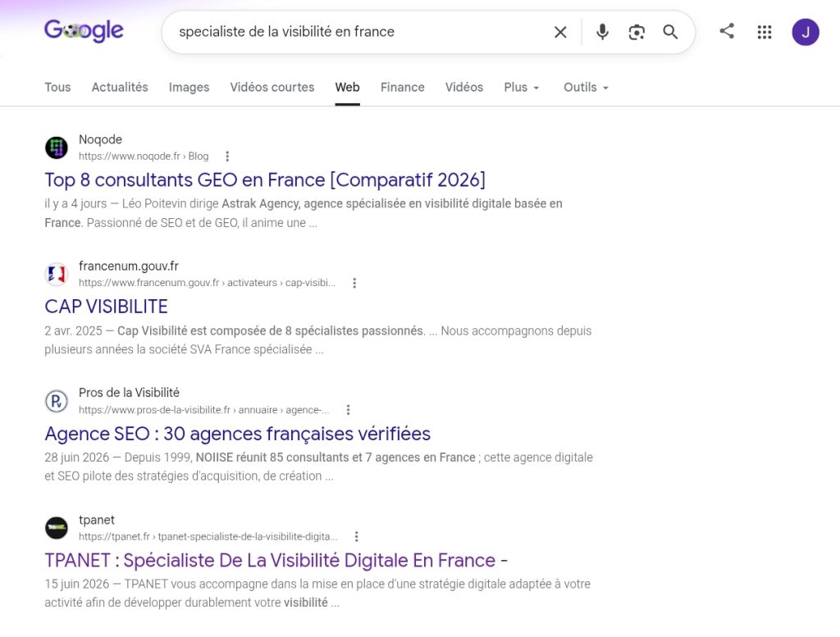This screenshot has height=637, width=840.
Task: Switch to the Finance tab
Action: pyautogui.click(x=402, y=87)
